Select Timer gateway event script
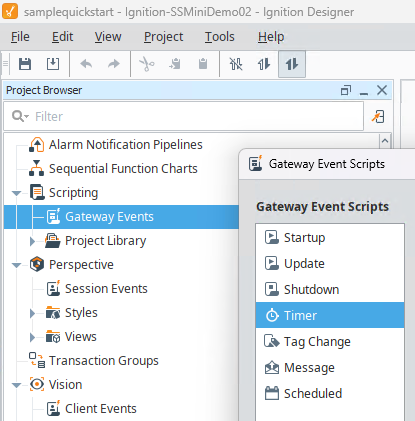This screenshot has width=415, height=421. (330, 315)
